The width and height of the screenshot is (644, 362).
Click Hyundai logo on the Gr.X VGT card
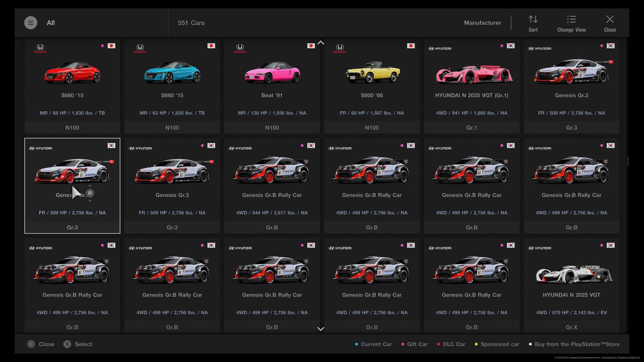(x=540, y=248)
